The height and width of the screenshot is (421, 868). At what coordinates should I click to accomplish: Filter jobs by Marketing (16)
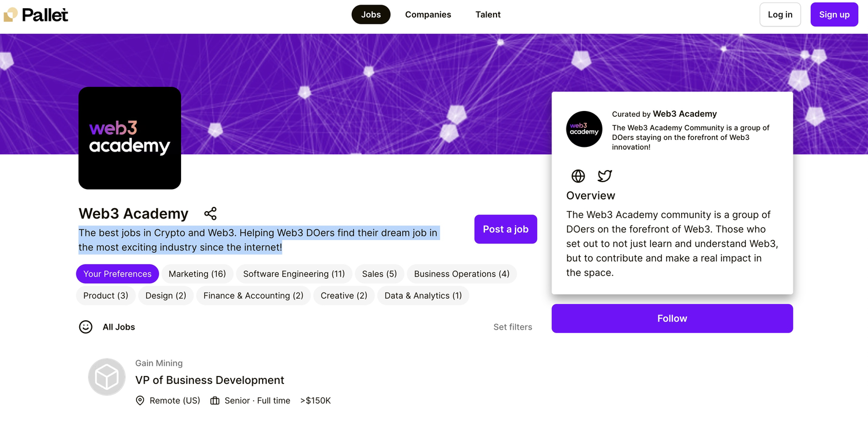click(x=197, y=274)
